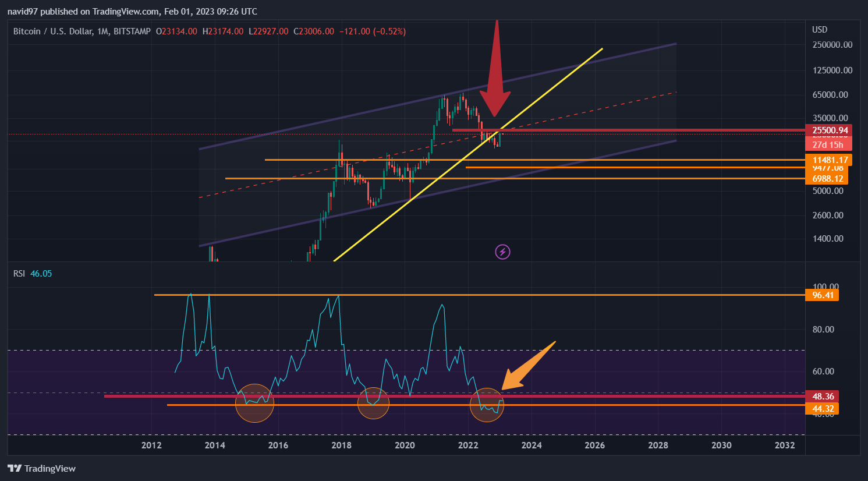Click the 80.00 RSI axis value
This screenshot has height=481, width=868.
(x=823, y=330)
